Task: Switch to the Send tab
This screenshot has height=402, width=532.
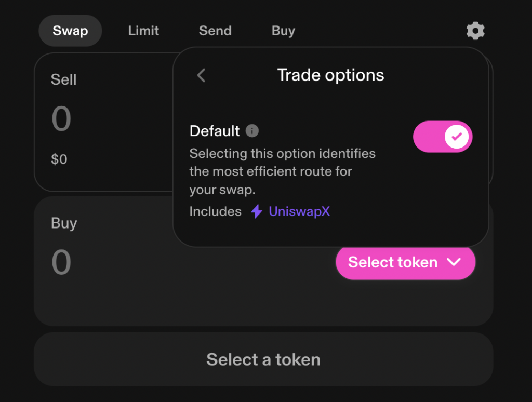Action: (215, 31)
